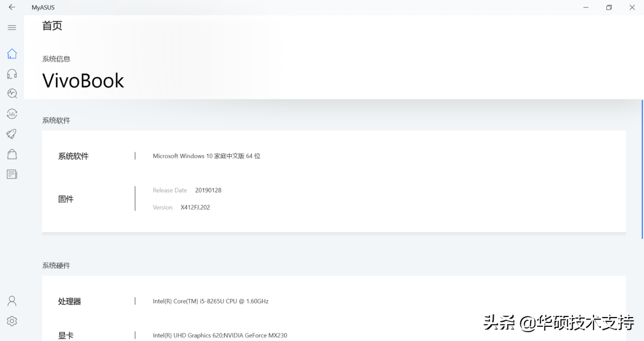Click the Release Date label
644x341 pixels.
pyautogui.click(x=170, y=191)
